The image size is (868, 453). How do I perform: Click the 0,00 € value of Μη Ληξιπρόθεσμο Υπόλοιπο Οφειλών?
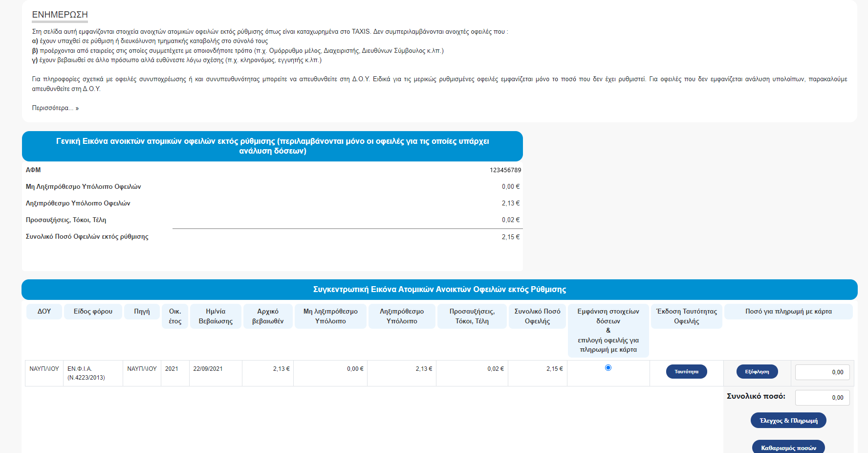click(x=511, y=187)
